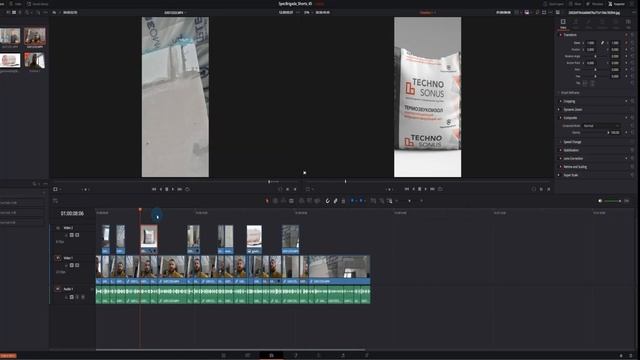Toggle the Zoom link chain icon
The height and width of the screenshot is (360, 640).
point(602,43)
